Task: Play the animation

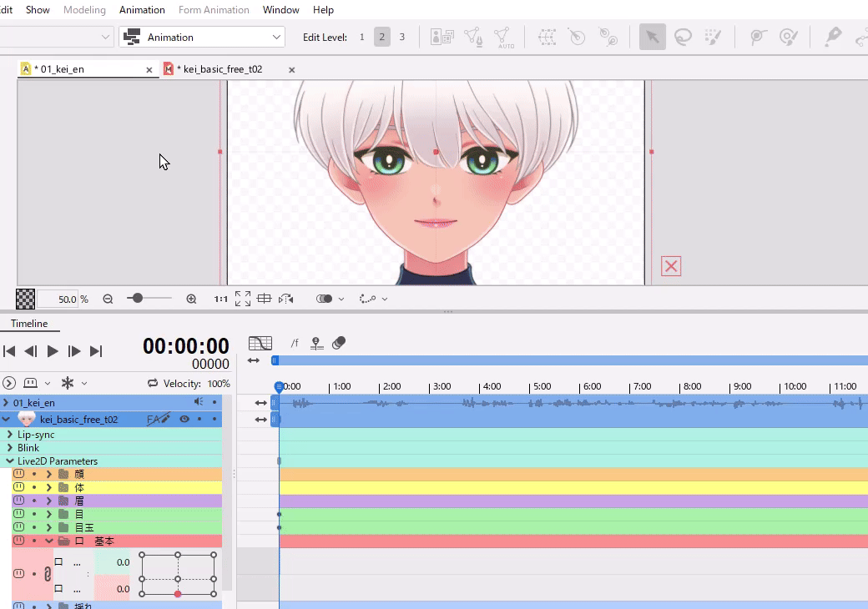Action: 52,350
